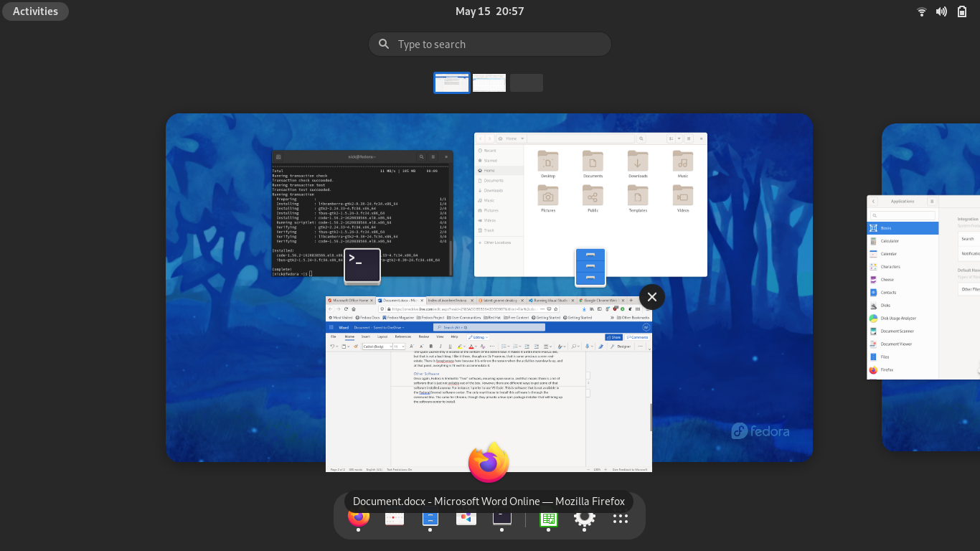Click large Firefox badge on browser window

(x=489, y=463)
